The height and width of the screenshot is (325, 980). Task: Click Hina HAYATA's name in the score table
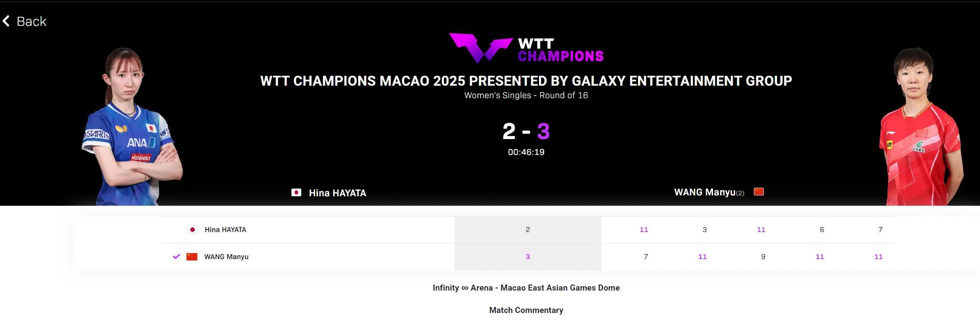(x=225, y=230)
